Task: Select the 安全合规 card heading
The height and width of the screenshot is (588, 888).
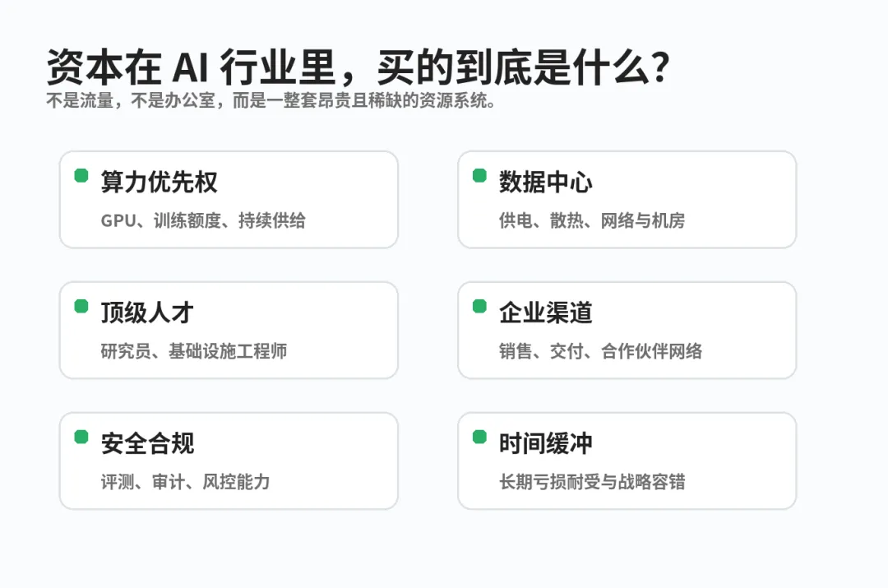Action: point(147,443)
